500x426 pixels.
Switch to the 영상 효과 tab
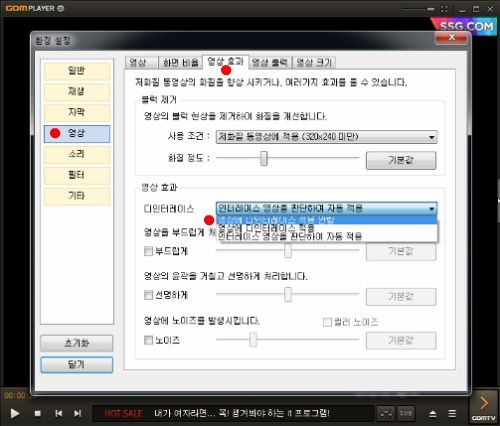[225, 62]
